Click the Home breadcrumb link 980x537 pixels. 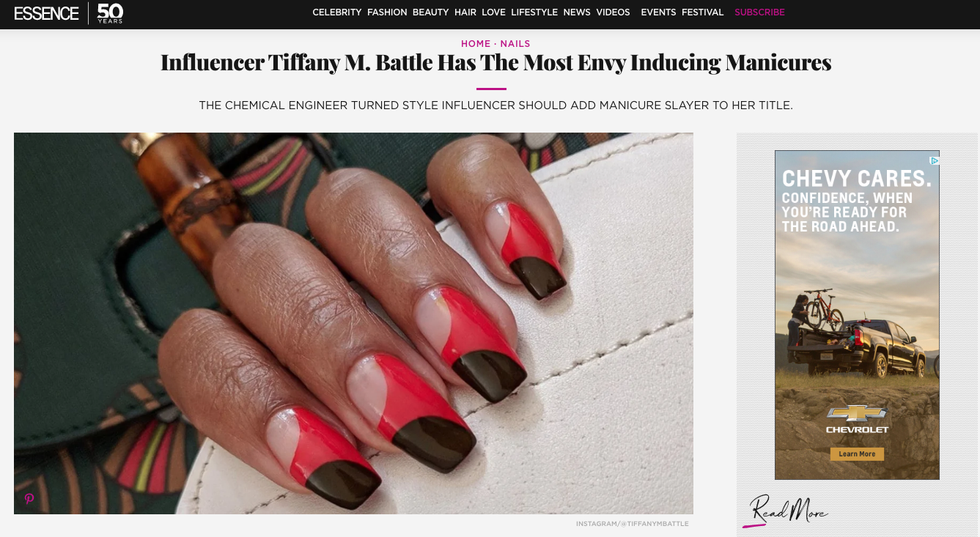pos(476,44)
